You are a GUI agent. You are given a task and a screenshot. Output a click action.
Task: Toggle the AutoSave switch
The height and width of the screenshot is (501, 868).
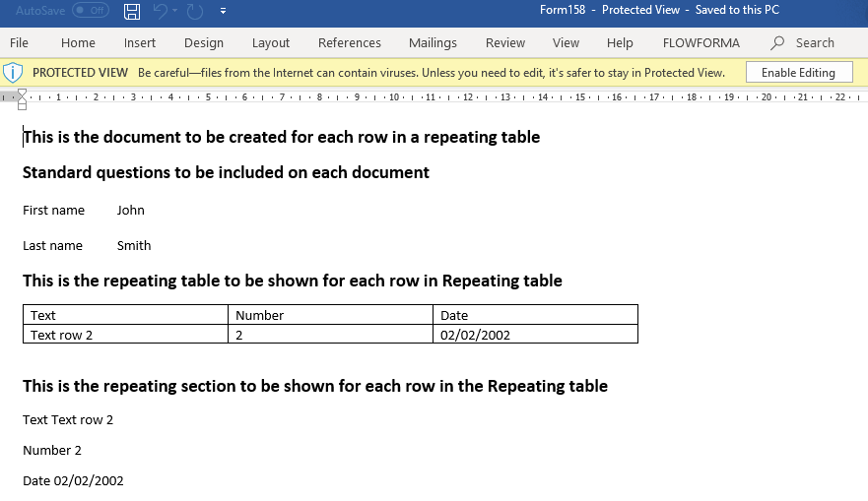pos(91,11)
